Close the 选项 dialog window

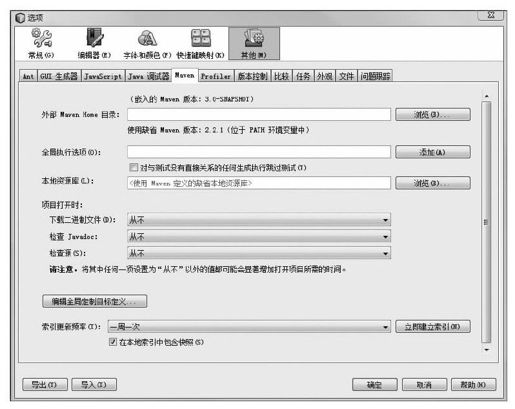pos(491,15)
